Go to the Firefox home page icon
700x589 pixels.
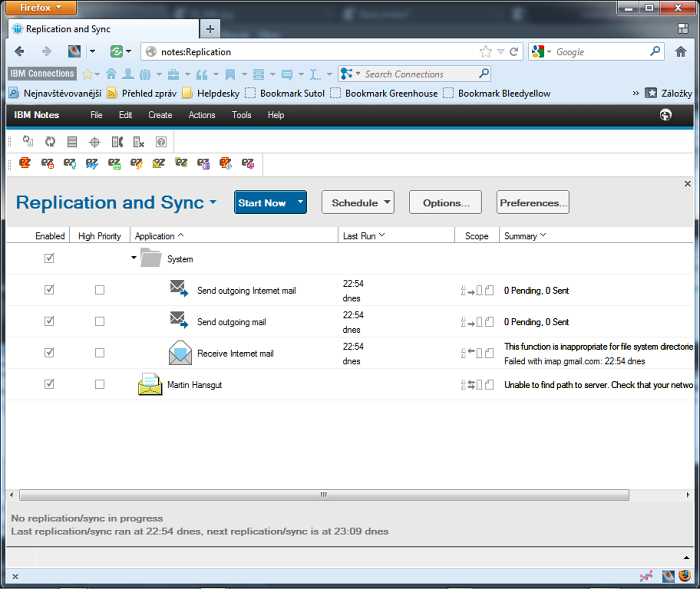[680, 51]
